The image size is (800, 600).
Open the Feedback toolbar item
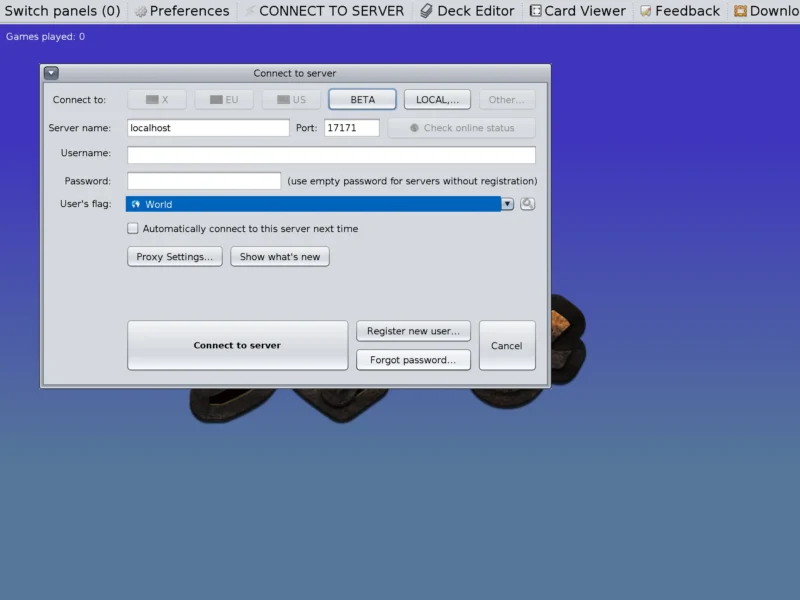coord(680,11)
